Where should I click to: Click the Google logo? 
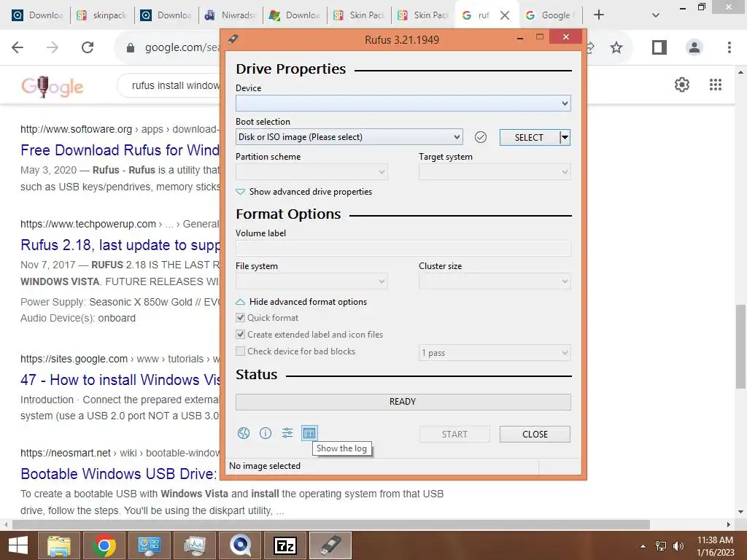(x=52, y=86)
